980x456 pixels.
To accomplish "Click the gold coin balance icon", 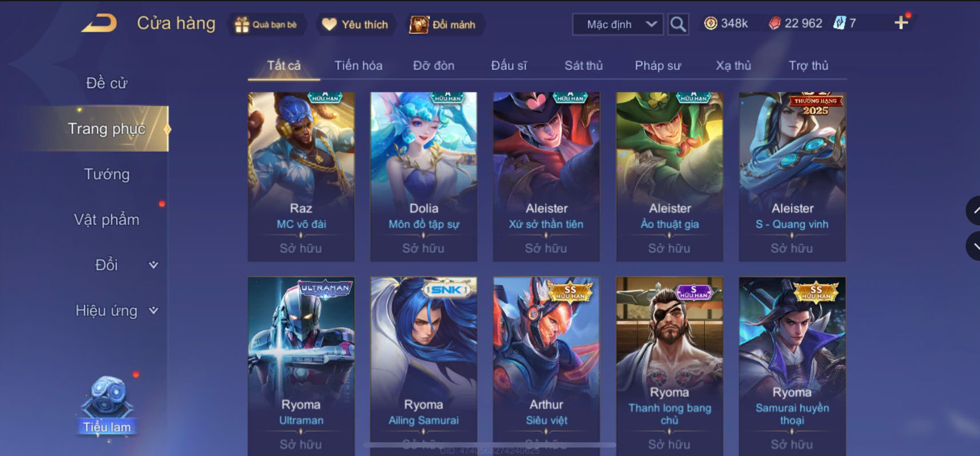I will click(711, 23).
